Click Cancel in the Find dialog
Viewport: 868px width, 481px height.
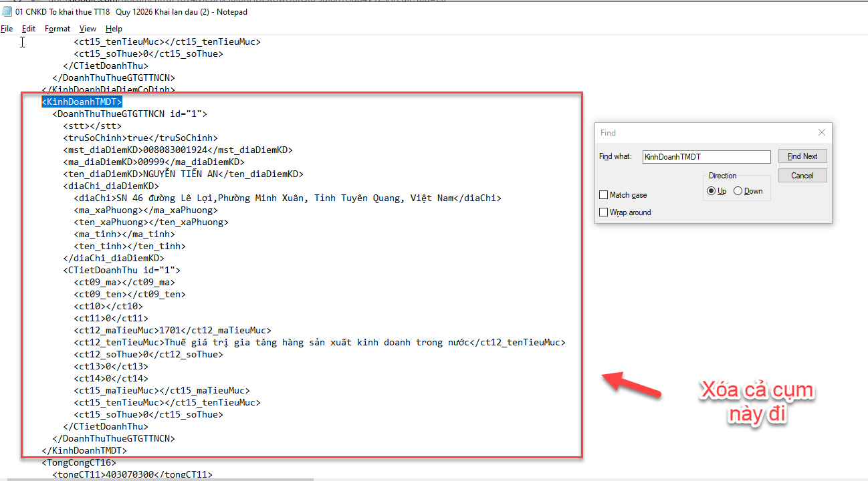coord(802,176)
